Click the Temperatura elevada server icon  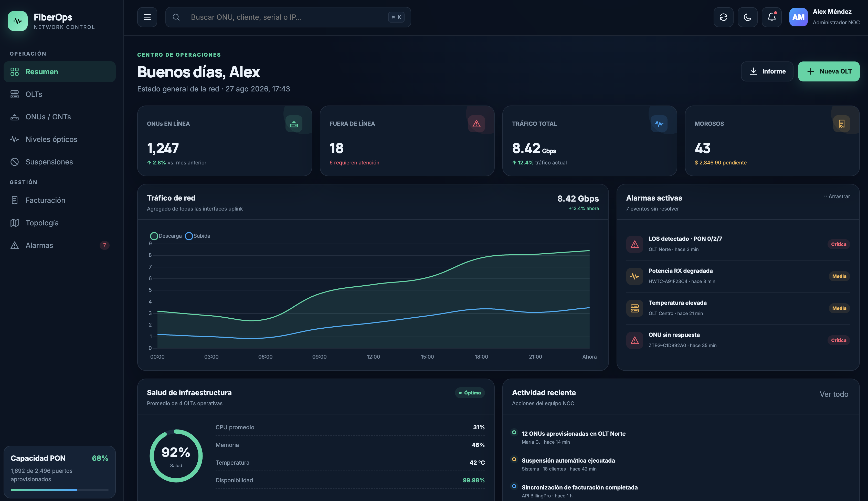[x=635, y=308]
